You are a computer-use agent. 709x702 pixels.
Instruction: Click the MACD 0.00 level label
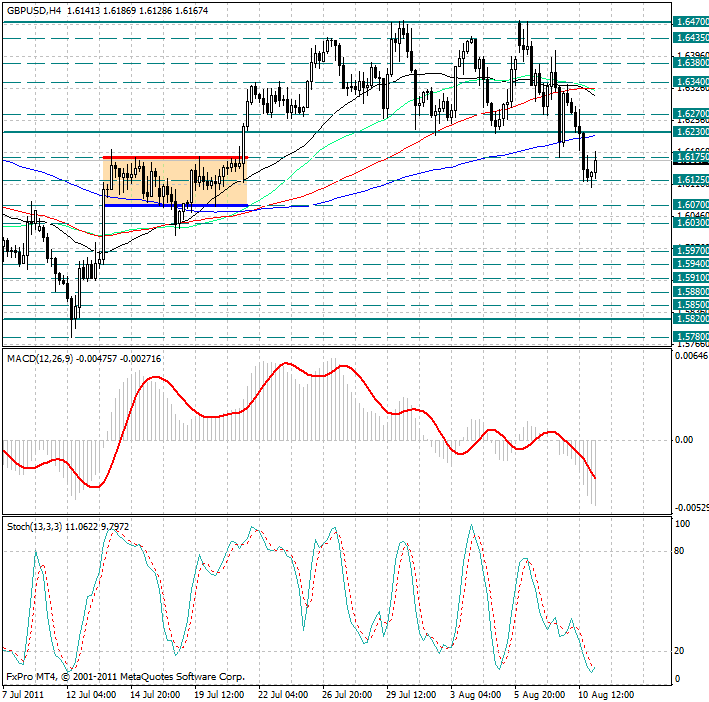coord(686,439)
